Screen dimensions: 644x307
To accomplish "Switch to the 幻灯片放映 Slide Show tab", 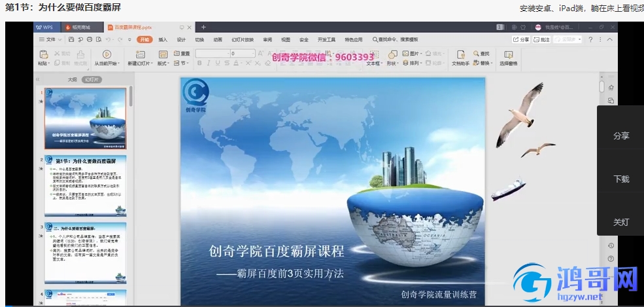I will (243, 39).
